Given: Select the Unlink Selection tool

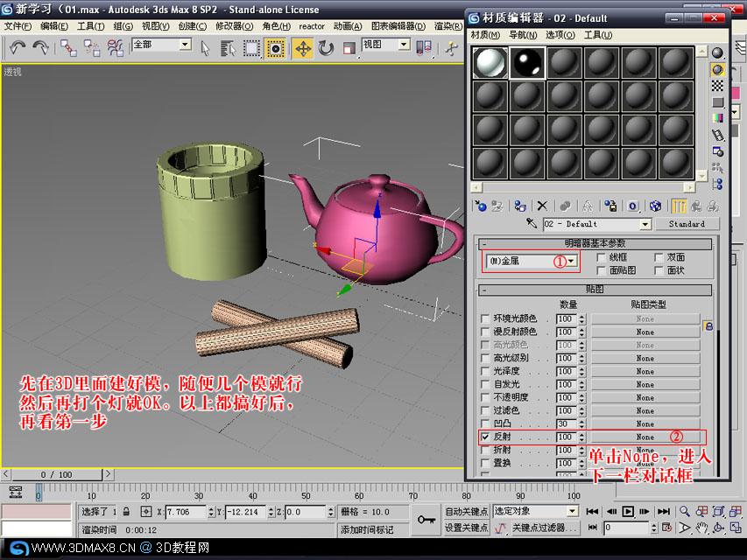Looking at the screenshot, I should (x=91, y=48).
